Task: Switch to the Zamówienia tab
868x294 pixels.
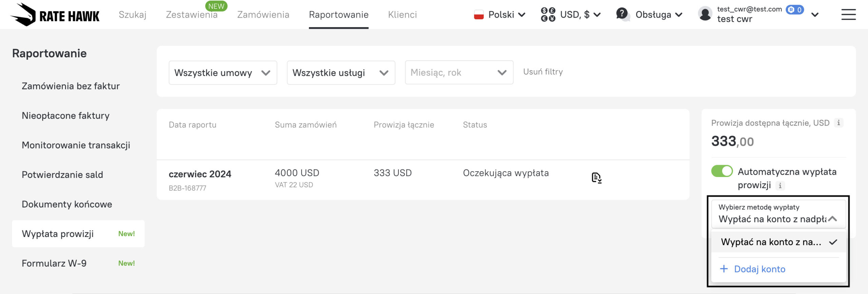Action: coord(263,15)
